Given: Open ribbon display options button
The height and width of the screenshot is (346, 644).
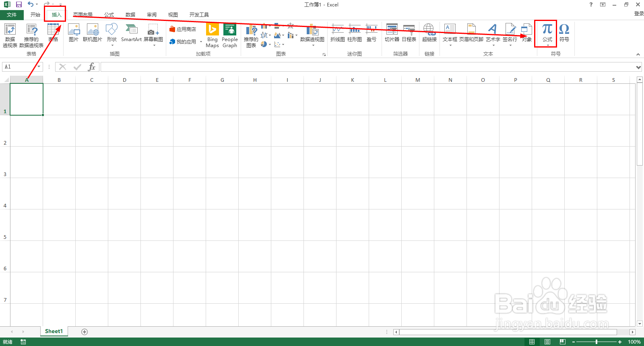Looking at the screenshot, I should (x=603, y=4).
